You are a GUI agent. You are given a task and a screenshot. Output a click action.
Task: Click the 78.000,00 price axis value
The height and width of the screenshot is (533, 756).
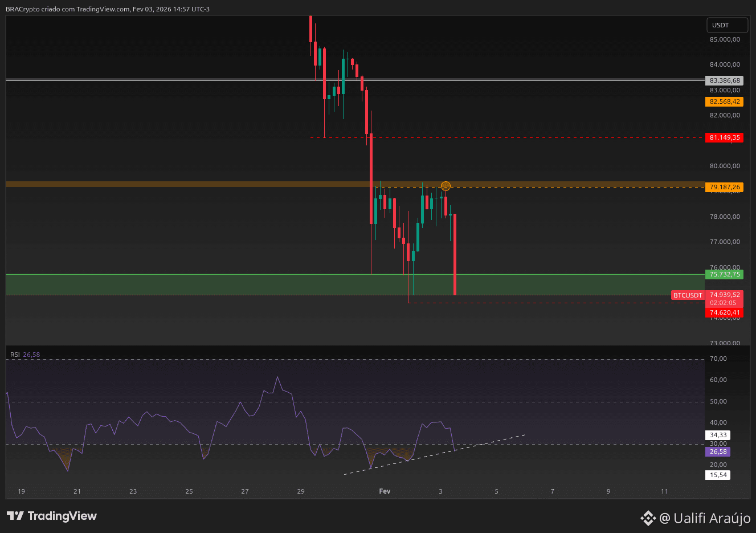725,217
